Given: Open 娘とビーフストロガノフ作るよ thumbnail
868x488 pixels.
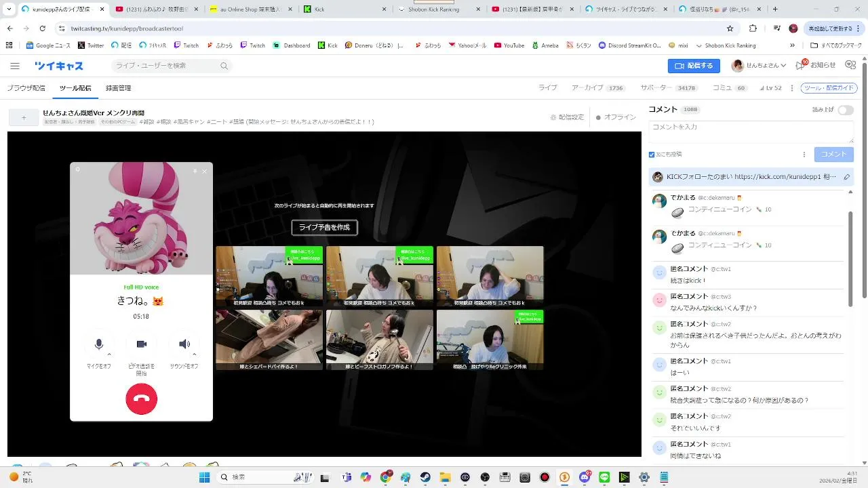Looking at the screenshot, I should click(379, 340).
